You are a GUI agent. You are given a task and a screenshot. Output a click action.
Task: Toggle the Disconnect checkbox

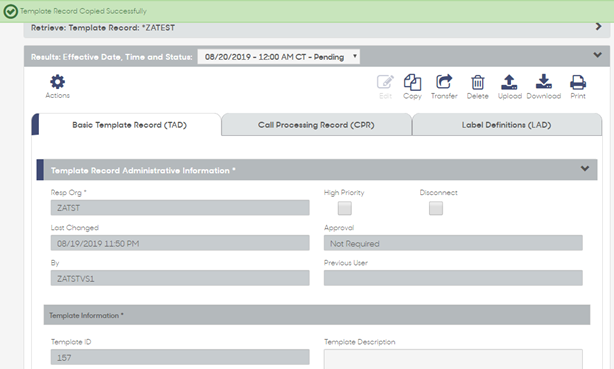click(436, 208)
